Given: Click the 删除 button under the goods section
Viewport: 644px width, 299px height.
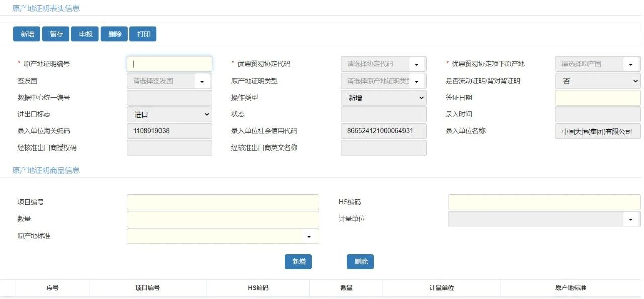Looking at the screenshot, I should tap(360, 262).
